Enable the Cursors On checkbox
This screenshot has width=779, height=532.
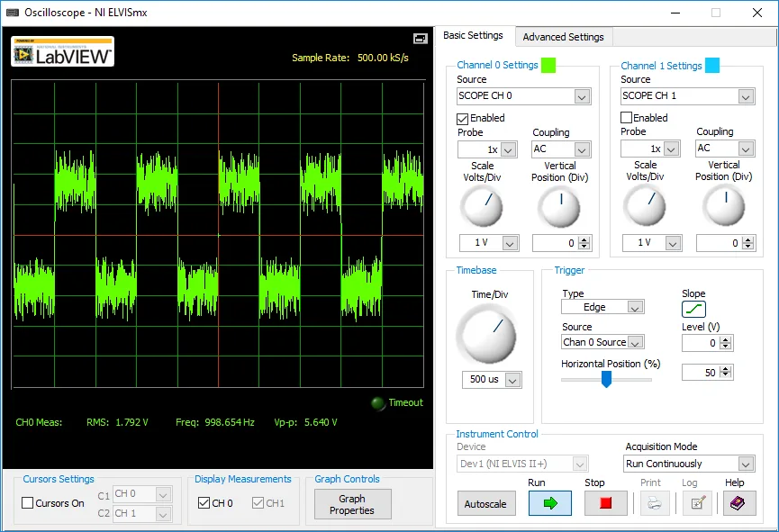tap(28, 502)
